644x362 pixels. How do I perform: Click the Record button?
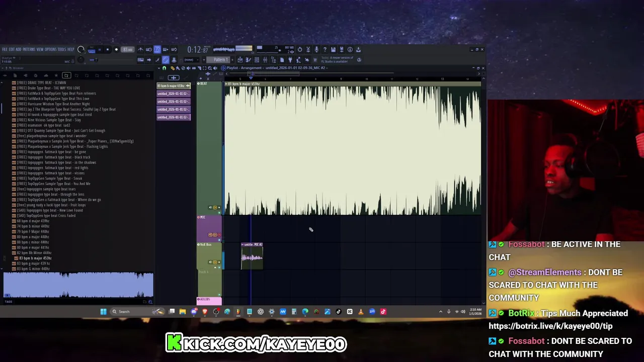point(116,49)
